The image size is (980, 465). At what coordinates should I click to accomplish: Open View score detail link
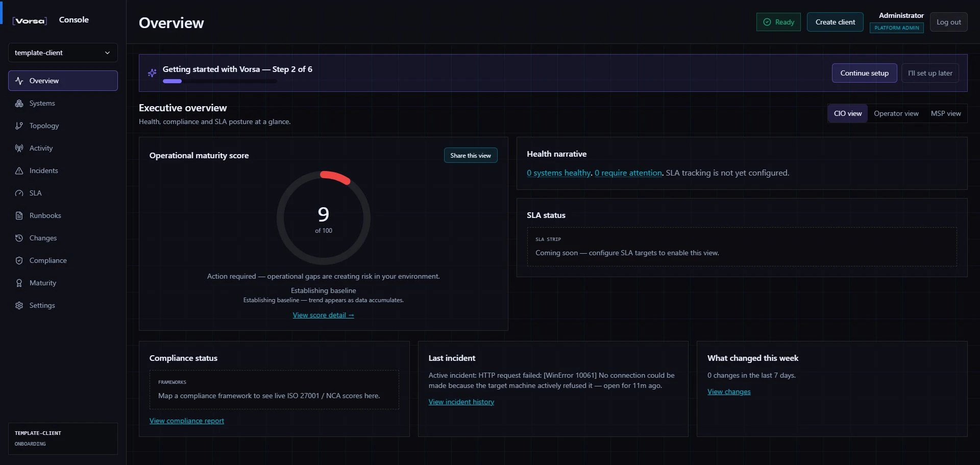(323, 315)
